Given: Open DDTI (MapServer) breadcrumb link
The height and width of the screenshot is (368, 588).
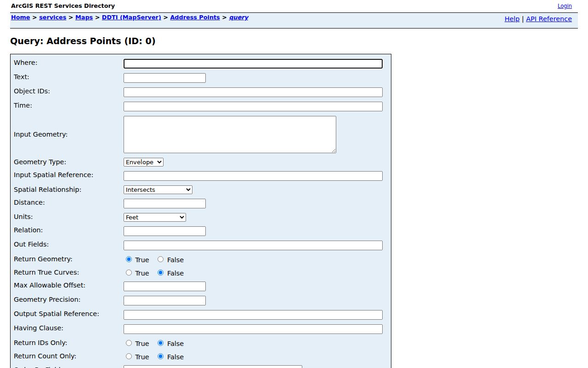Looking at the screenshot, I should [x=131, y=17].
